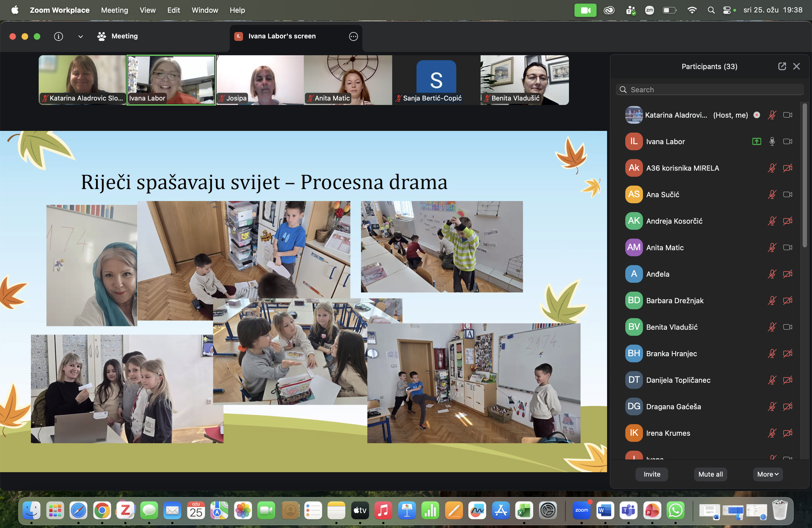Close the Participants panel
Screen dimensions: 812x528
point(796,66)
